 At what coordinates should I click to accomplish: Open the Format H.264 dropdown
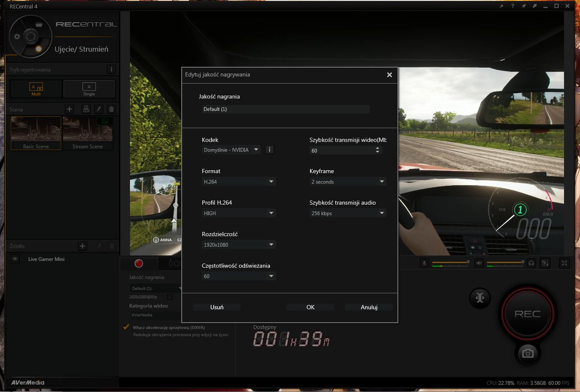pyautogui.click(x=239, y=182)
